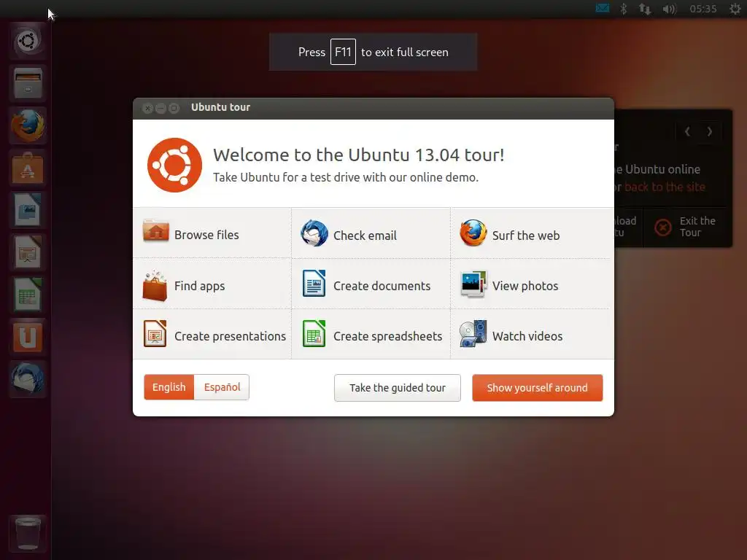
Task: Open the network indicator menu
Action: 645,9
